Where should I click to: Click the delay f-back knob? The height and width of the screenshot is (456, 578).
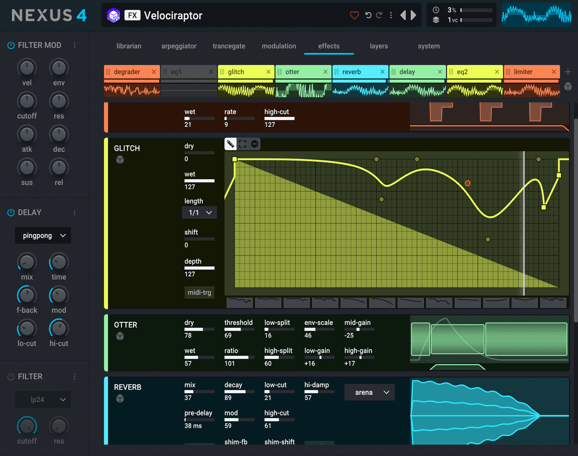click(x=27, y=296)
